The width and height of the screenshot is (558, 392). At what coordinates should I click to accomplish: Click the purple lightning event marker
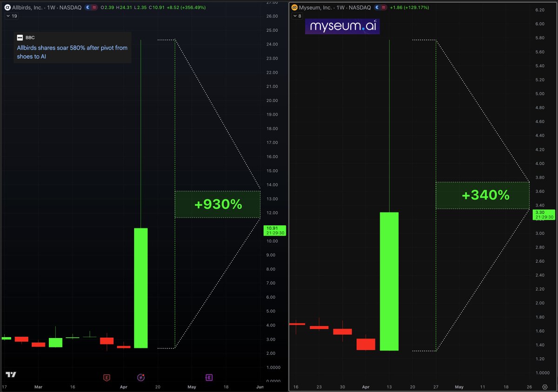pos(141,378)
